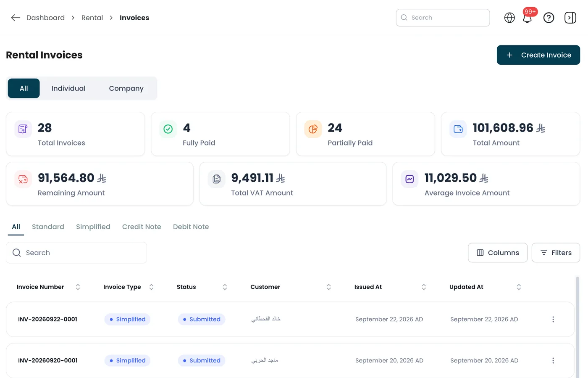Sort by Invoice Number column

(78, 287)
